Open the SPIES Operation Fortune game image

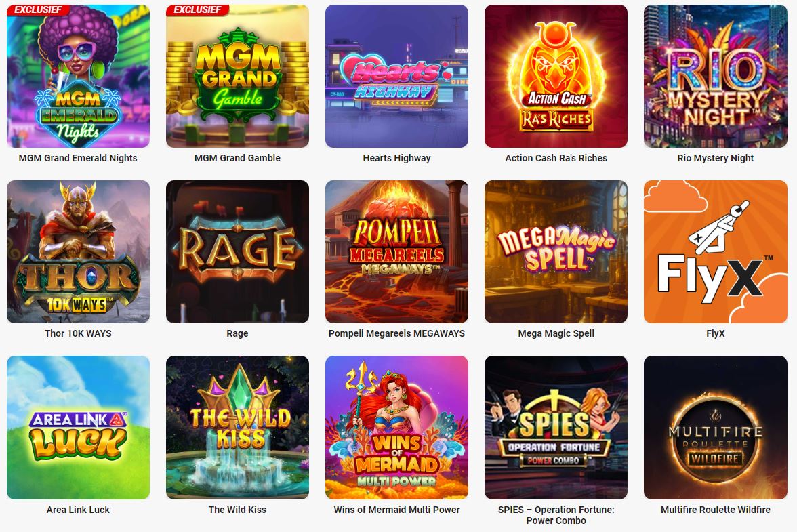click(556, 428)
